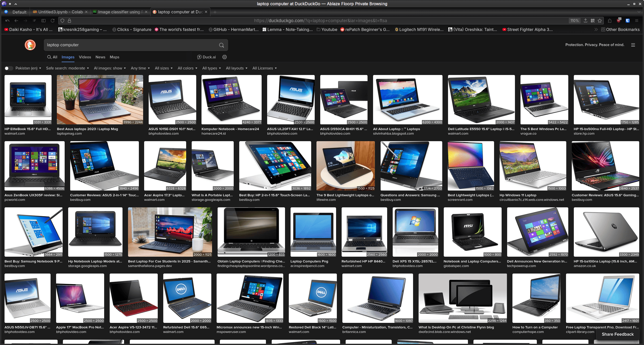This screenshot has height=345, width=644.
Task: Switch to the Videos tab
Action: pos(85,57)
